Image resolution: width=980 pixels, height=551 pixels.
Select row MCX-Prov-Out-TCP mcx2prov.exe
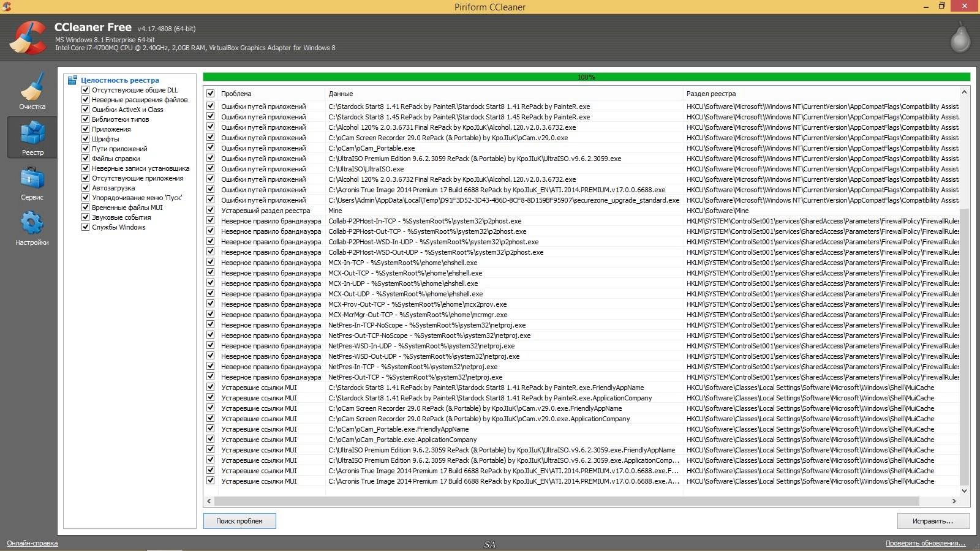[582, 304]
